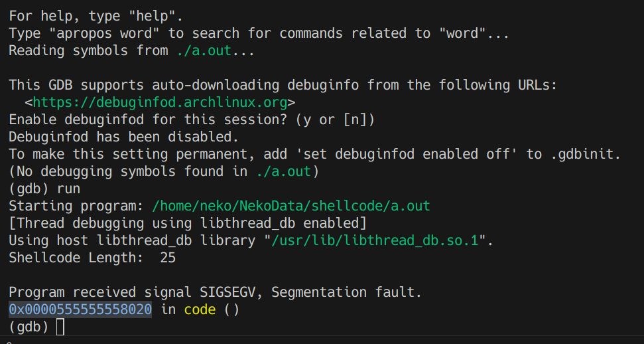The width and height of the screenshot is (644, 344).
Task: Click ./a.out in the No debugging symbols line
Action: click(283, 171)
